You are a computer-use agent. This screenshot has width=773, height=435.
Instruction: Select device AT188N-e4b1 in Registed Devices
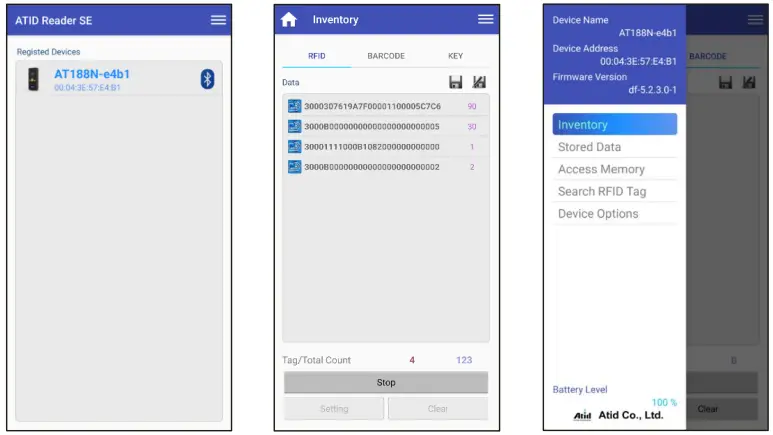tap(119, 79)
